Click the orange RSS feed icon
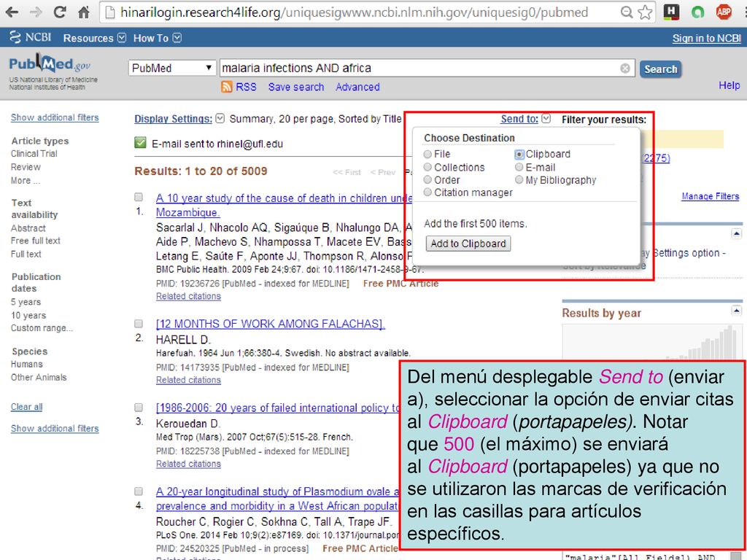This screenshot has width=747, height=560. pos(227,87)
